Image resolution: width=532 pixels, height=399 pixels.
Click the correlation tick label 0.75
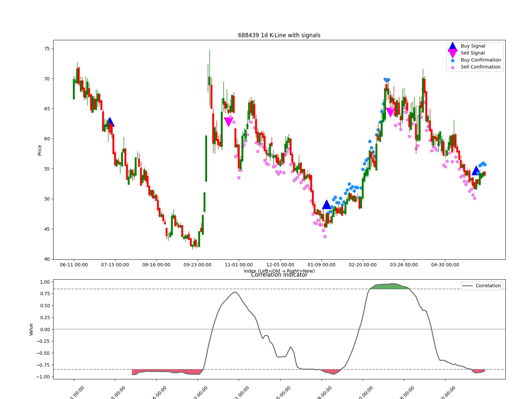tap(45, 294)
